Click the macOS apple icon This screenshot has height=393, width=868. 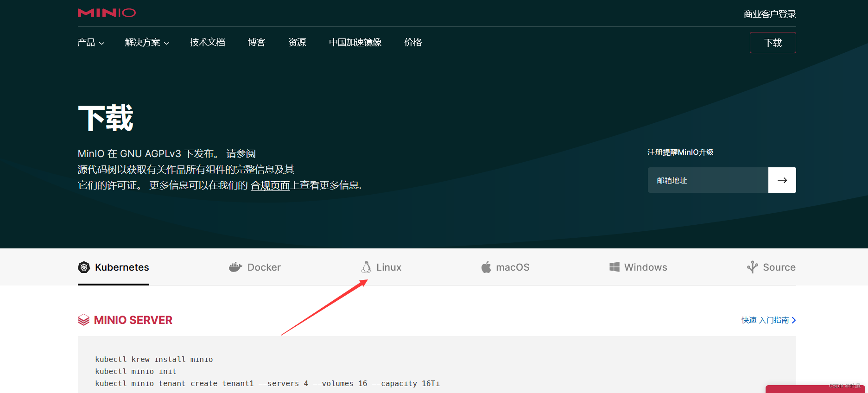[x=486, y=267]
